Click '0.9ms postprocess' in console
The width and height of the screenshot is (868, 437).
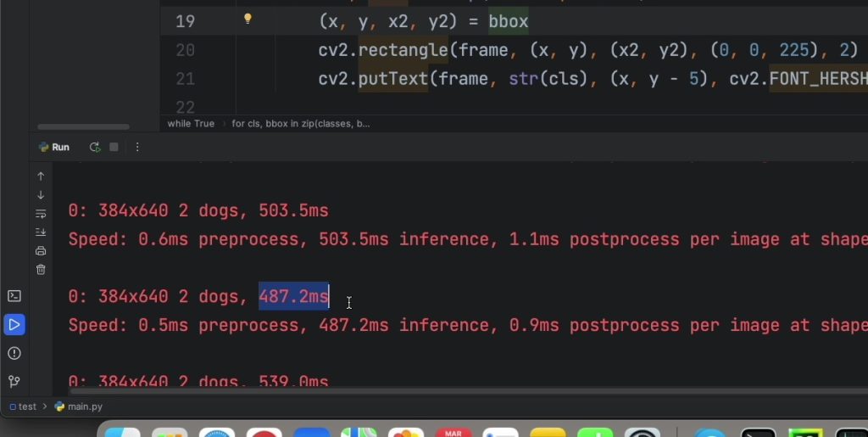594,325
